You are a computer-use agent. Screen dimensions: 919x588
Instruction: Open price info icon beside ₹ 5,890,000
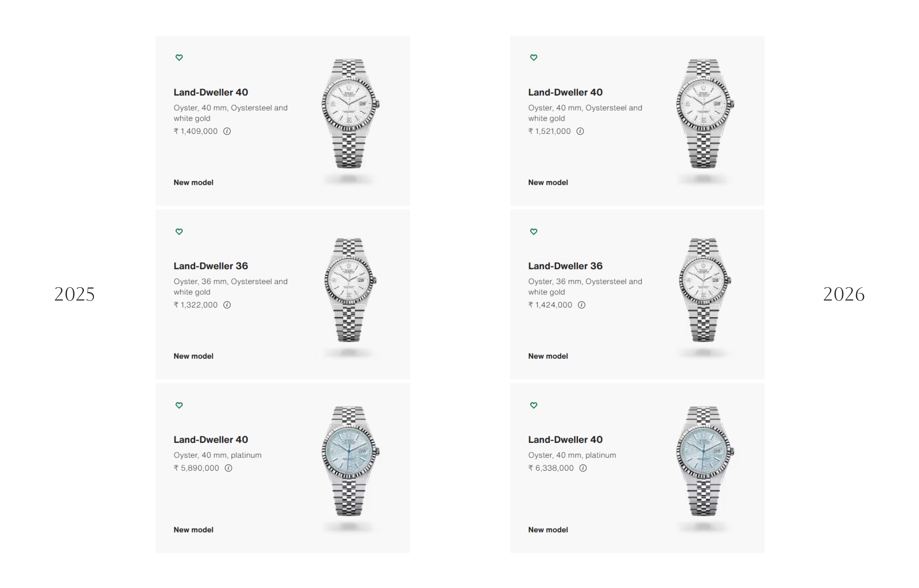coord(228,468)
